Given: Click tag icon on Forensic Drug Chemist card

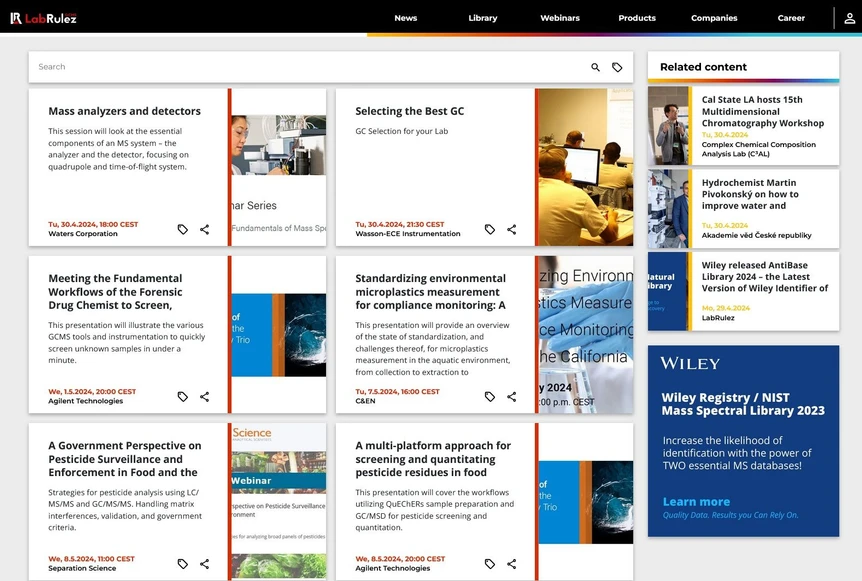Looking at the screenshot, I should click(x=183, y=396).
